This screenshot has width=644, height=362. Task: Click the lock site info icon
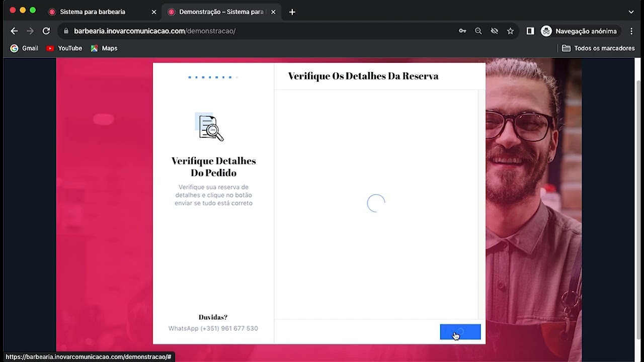(x=66, y=31)
